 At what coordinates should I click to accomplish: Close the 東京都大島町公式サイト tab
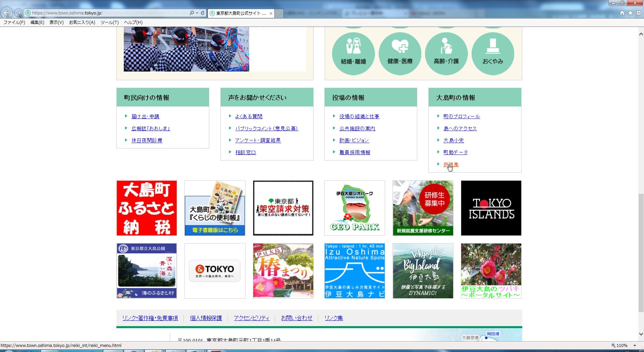pos(271,13)
